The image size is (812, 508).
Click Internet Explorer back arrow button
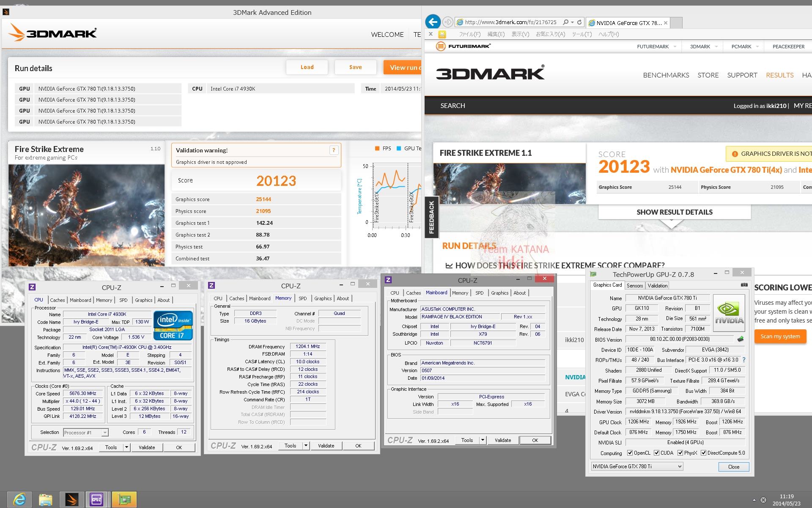coord(433,22)
